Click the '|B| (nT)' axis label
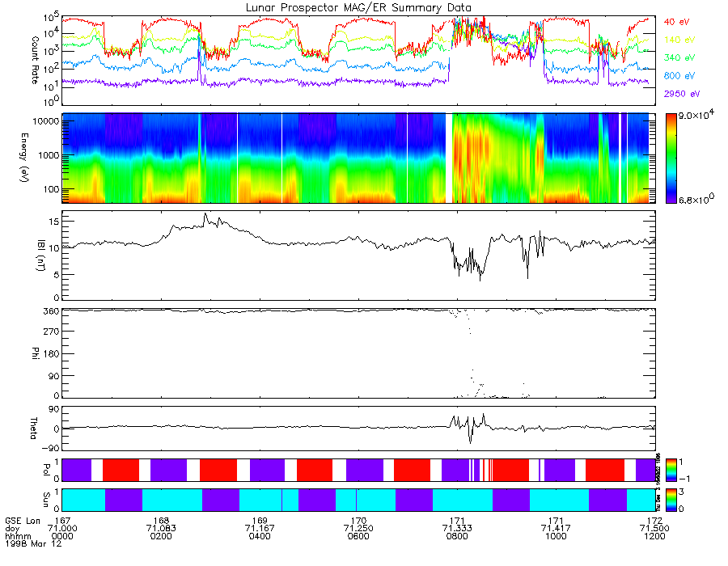The width and height of the screenshot is (728, 566). point(40,256)
